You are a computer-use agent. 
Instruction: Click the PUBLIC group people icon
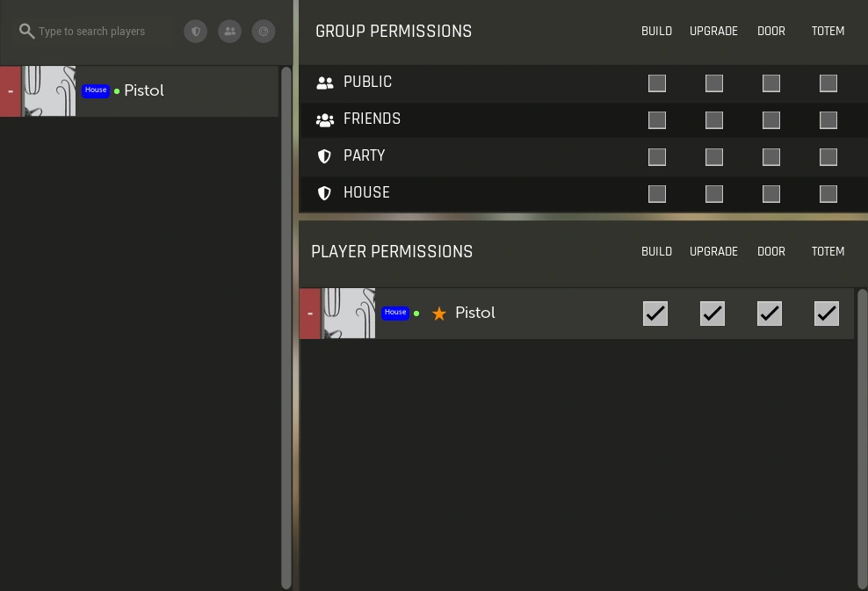(x=325, y=83)
